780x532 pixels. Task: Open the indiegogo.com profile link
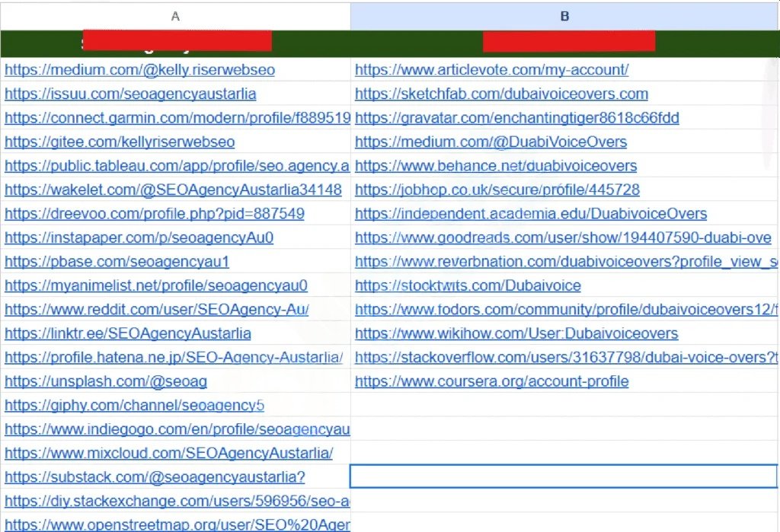pos(177,429)
